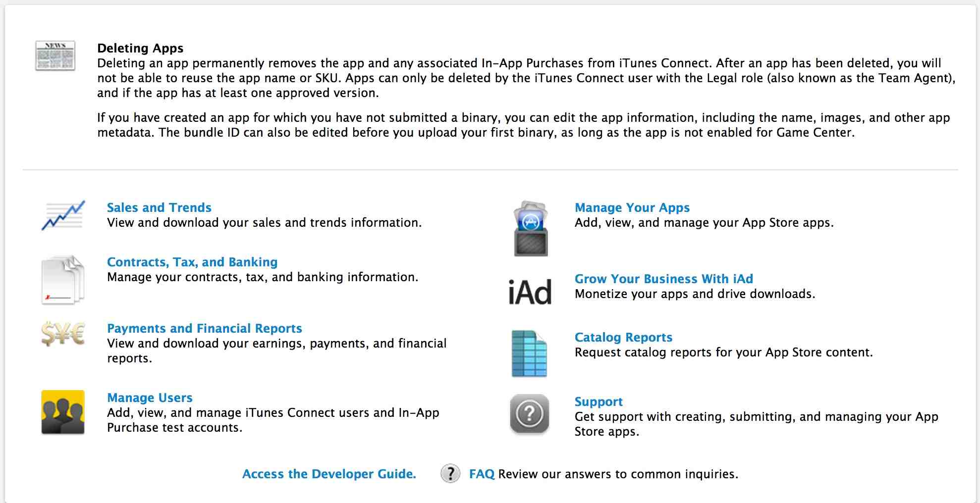The width and height of the screenshot is (980, 503).
Task: Click text 'Add, view, and manage your App Store apps.'
Action: coord(704,223)
